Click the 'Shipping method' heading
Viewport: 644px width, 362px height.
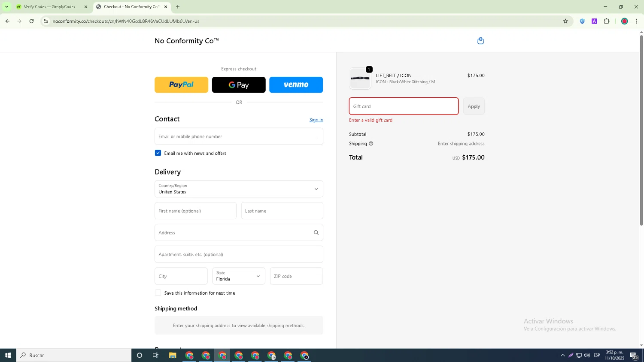176,308
